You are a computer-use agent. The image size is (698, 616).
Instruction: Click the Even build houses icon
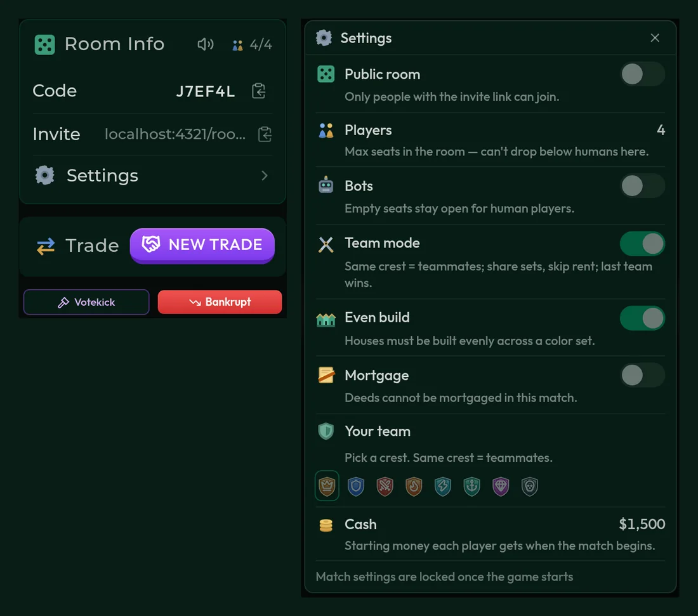tap(326, 319)
